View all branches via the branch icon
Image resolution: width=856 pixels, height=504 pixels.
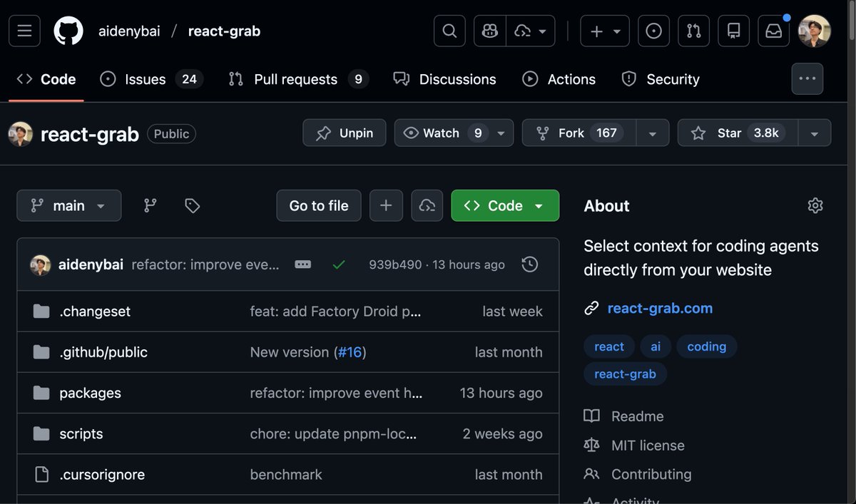[149, 205]
